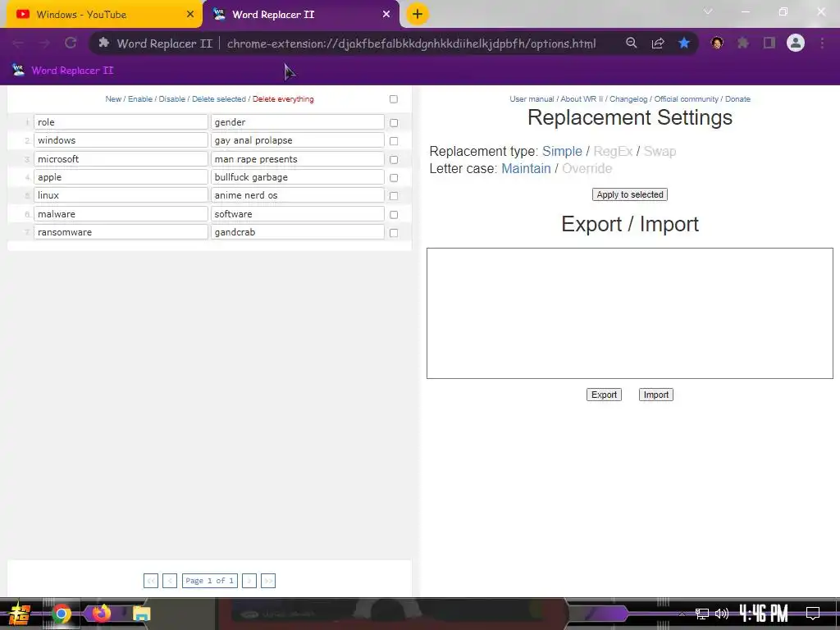This screenshot has width=840, height=630.
Task: Select Simple replacement type
Action: coord(562,151)
